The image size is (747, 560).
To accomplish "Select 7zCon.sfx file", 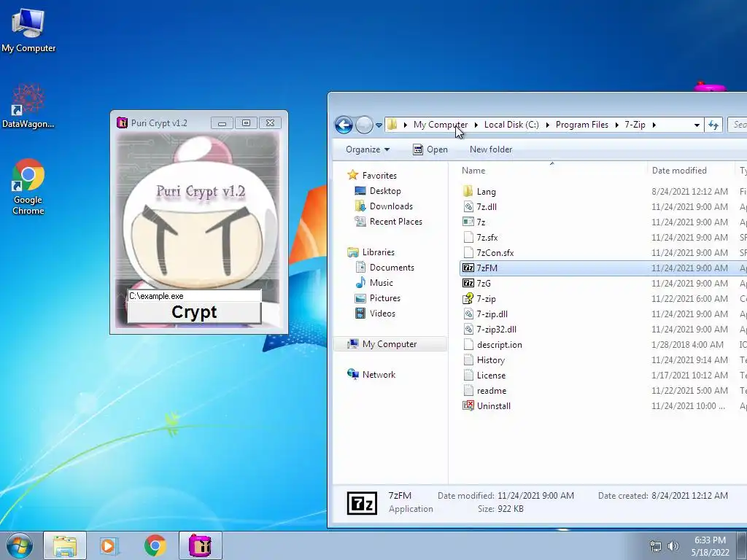I will click(x=495, y=252).
